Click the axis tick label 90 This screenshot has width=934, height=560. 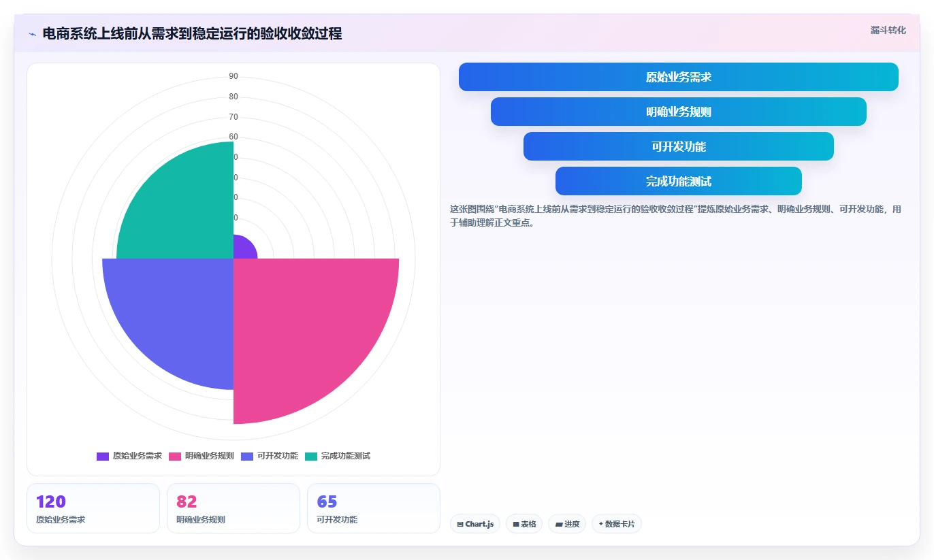(233, 76)
